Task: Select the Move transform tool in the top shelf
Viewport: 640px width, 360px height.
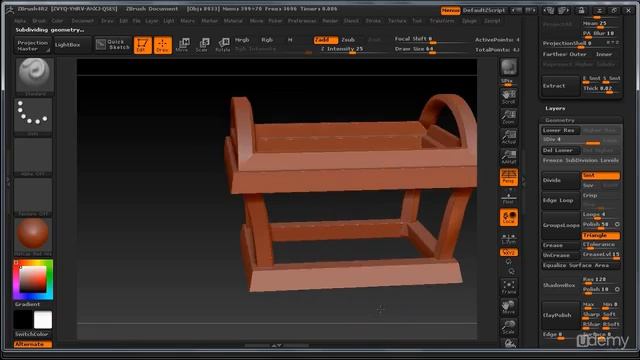Action: (182, 45)
